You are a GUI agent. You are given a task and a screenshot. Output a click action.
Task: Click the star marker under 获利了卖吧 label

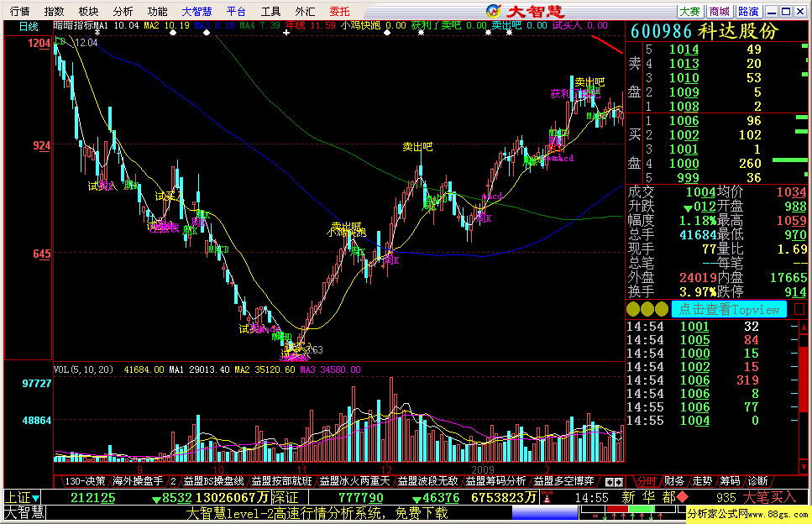421,33
